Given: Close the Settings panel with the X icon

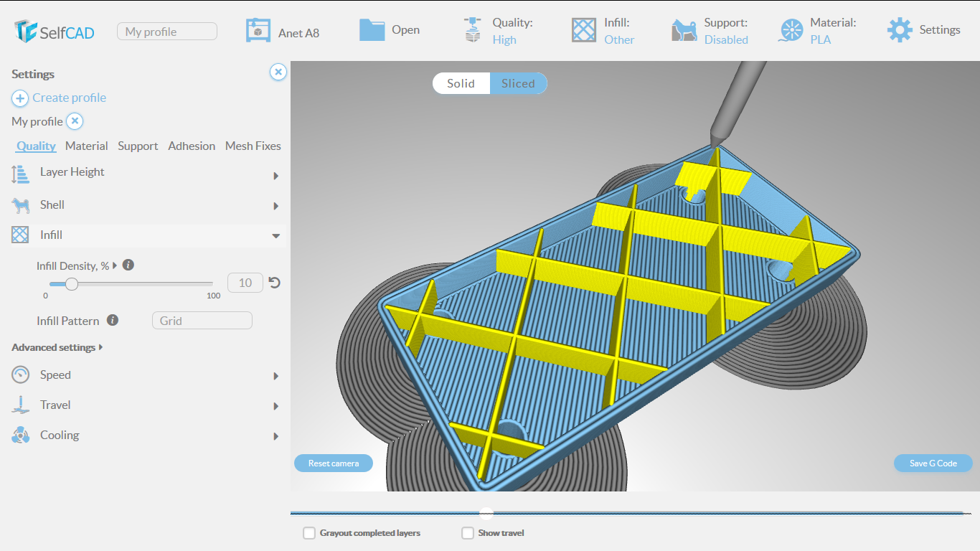Looking at the screenshot, I should pos(278,72).
